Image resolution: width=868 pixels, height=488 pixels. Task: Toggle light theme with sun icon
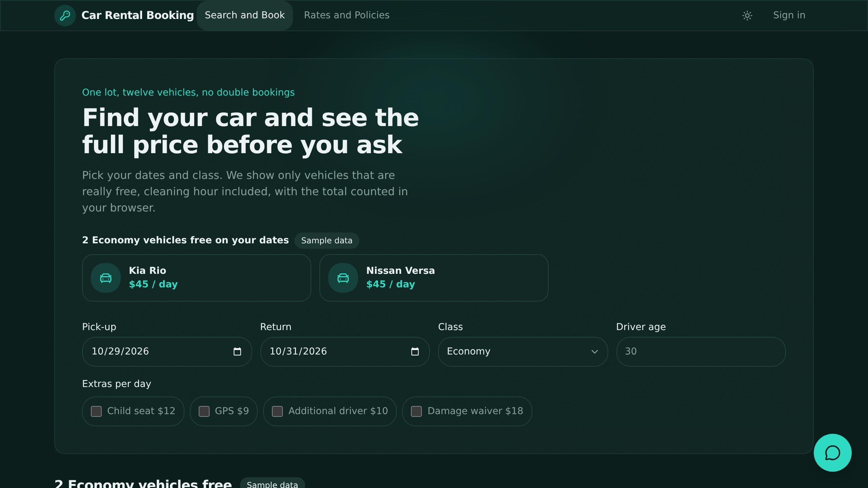point(747,15)
